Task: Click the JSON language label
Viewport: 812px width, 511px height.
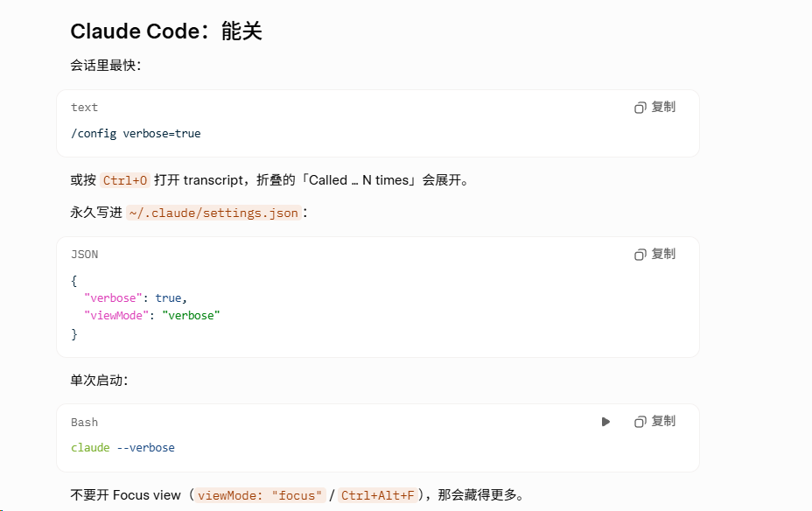Action: click(x=84, y=255)
